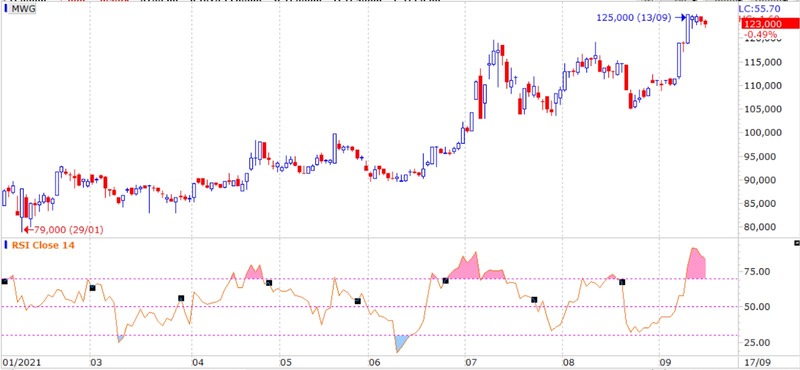Open the RSI Close 14 indicator label

43,245
